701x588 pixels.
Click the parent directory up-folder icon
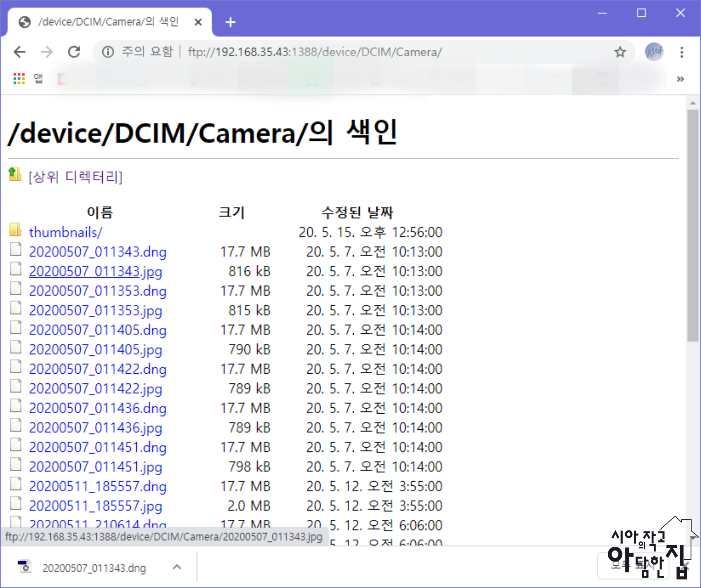[15, 174]
